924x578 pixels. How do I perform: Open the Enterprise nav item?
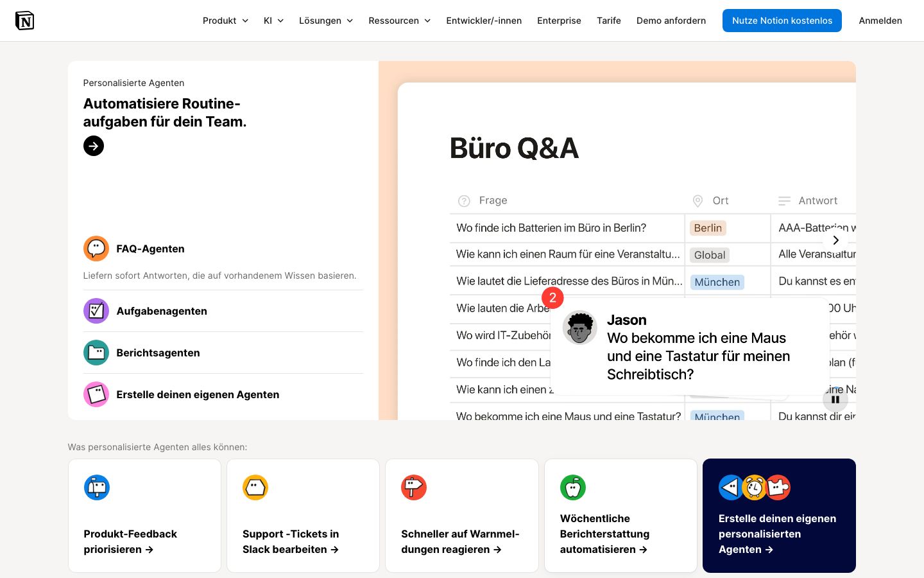tap(559, 21)
